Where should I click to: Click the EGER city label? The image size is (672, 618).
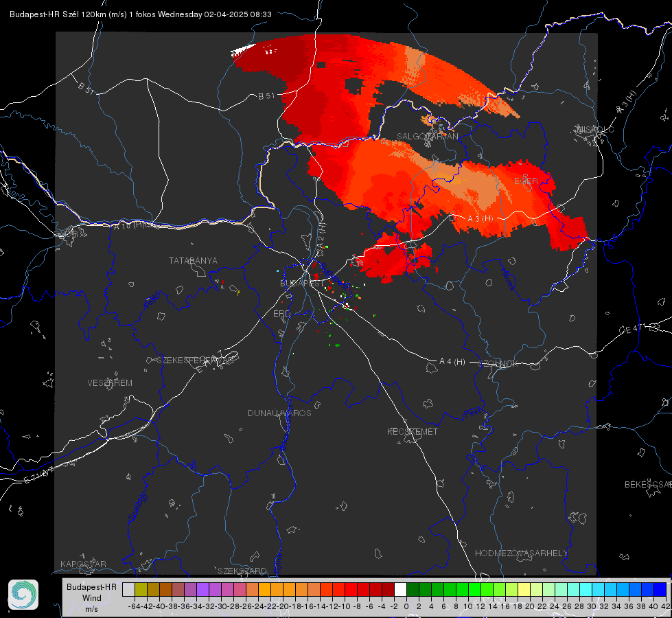point(526,181)
